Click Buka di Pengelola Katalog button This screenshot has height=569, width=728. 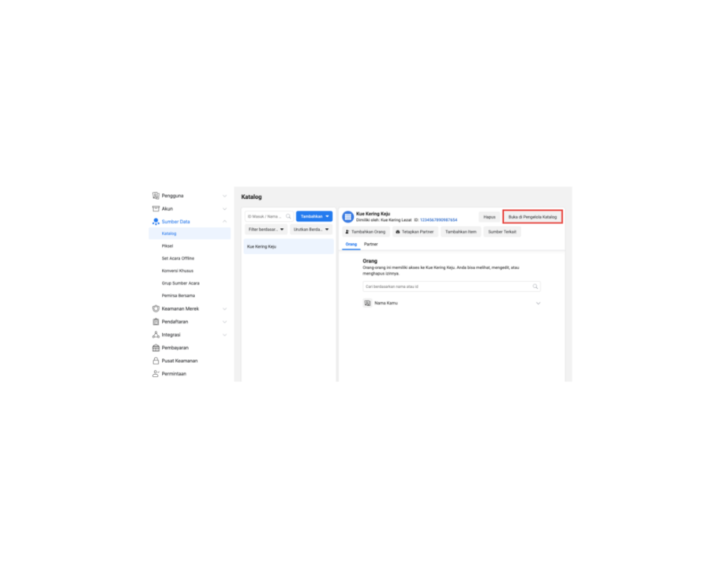[532, 217]
